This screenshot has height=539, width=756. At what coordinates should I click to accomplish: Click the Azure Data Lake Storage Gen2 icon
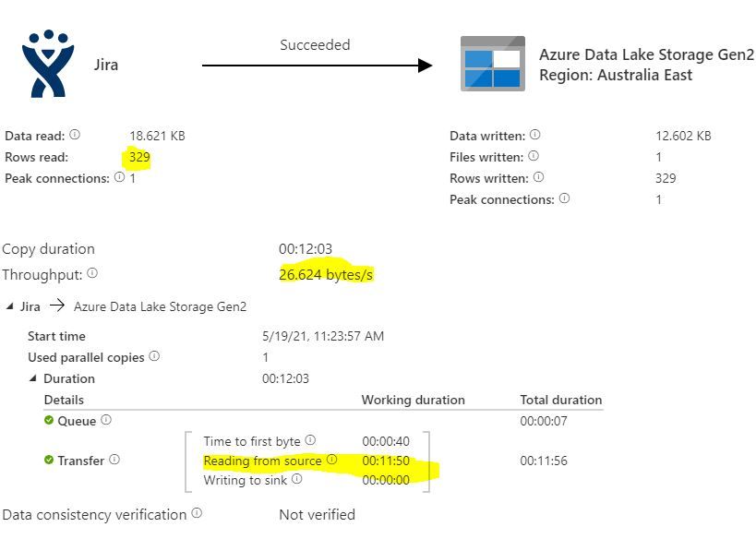[493, 64]
